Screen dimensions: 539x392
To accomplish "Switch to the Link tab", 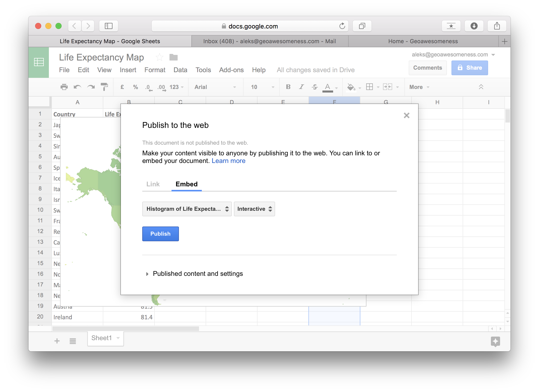I will [x=153, y=184].
